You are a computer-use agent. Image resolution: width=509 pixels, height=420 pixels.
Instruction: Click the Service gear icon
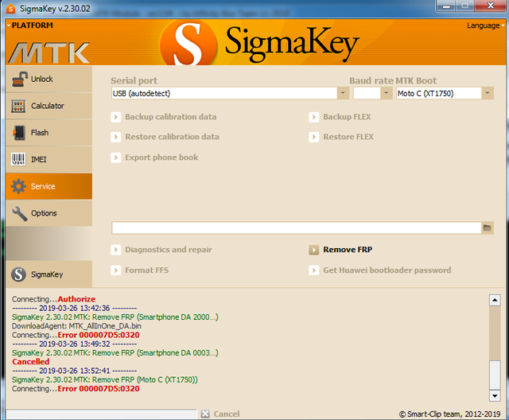tap(18, 186)
